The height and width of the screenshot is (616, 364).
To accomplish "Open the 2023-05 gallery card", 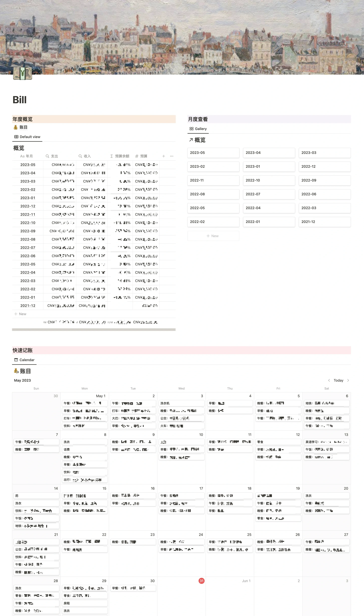I will pos(213,153).
